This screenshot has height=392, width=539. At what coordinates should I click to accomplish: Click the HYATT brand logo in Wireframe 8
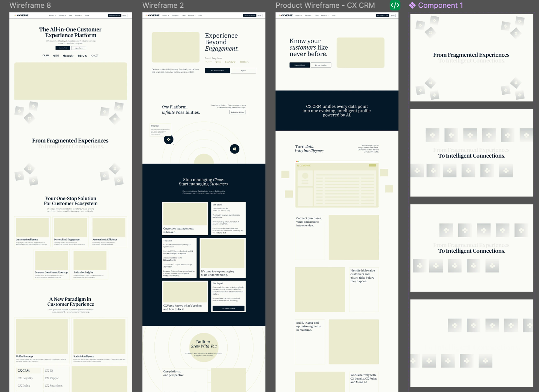tap(94, 56)
